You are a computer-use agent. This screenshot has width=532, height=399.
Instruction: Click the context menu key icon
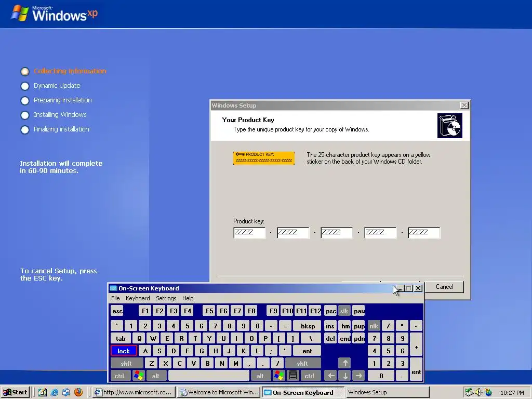pos(293,376)
